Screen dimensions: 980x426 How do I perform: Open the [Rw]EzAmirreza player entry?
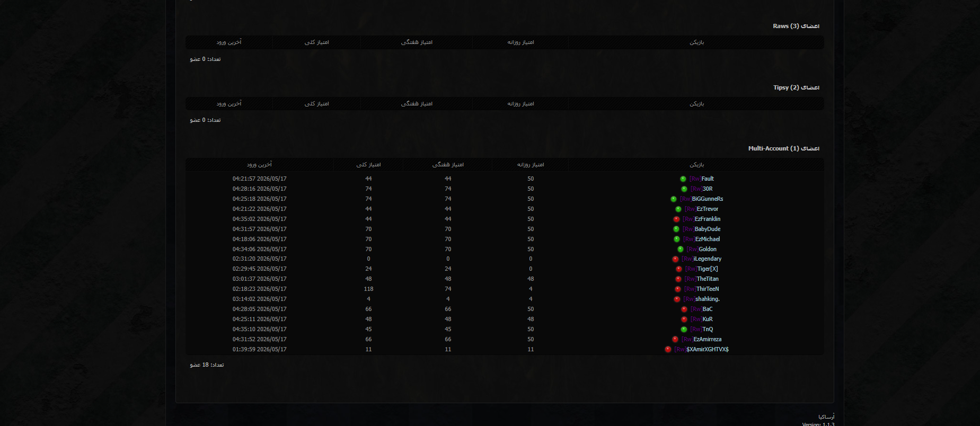[x=702, y=339]
